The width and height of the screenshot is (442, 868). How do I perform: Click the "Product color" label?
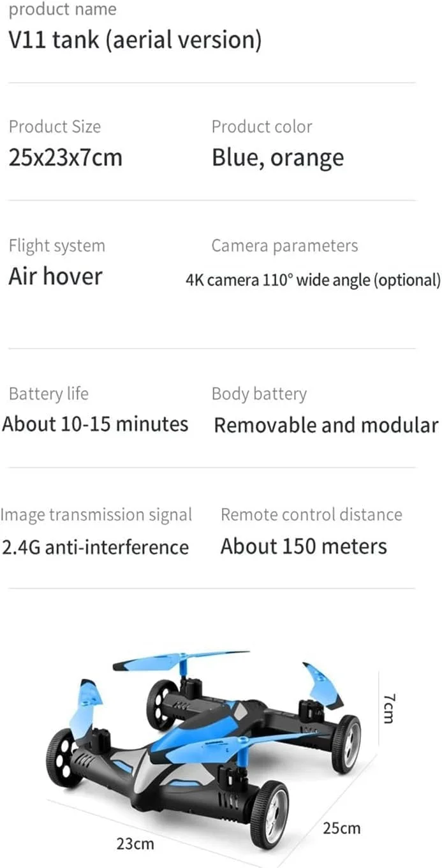(262, 126)
